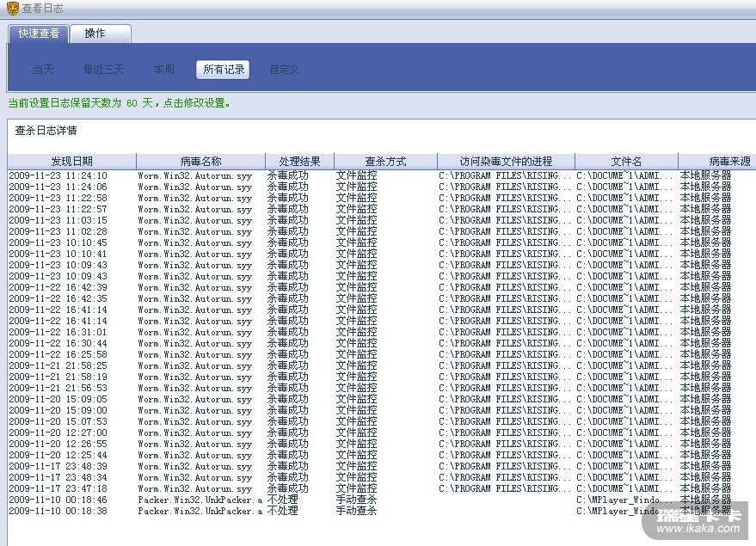Select the 本周 filter
756x546 pixels.
pos(163,70)
